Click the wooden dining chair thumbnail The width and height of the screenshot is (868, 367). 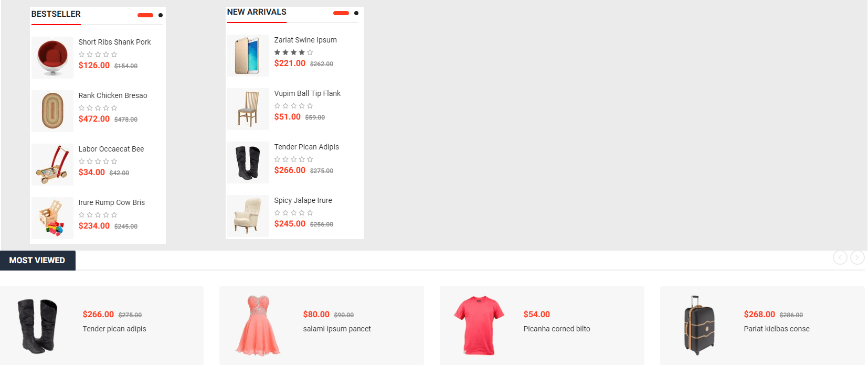(248, 109)
